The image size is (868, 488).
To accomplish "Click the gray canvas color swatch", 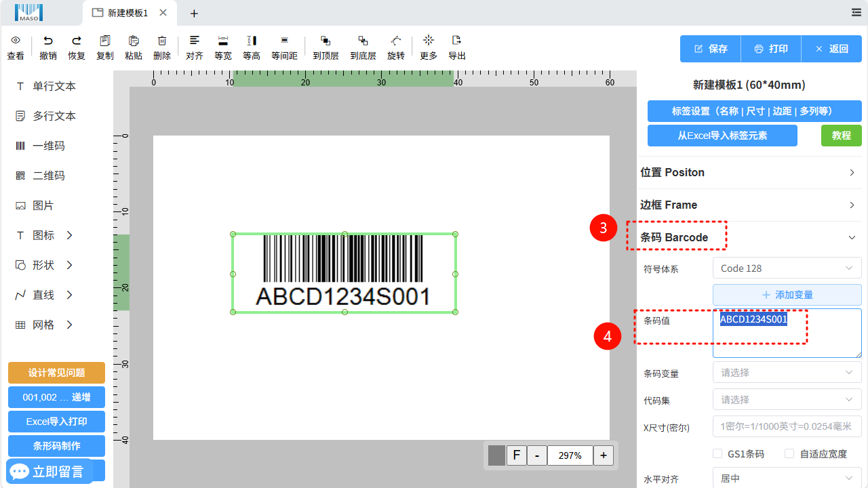I will (497, 455).
